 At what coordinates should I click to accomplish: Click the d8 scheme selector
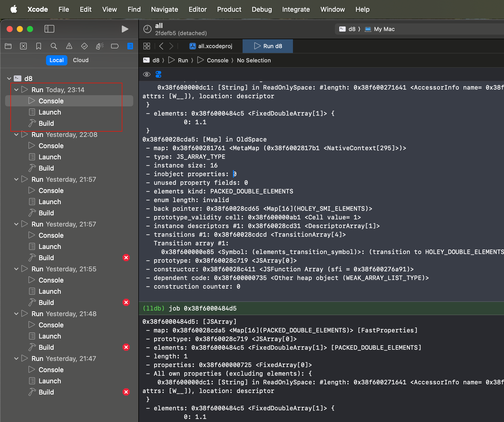(x=347, y=29)
